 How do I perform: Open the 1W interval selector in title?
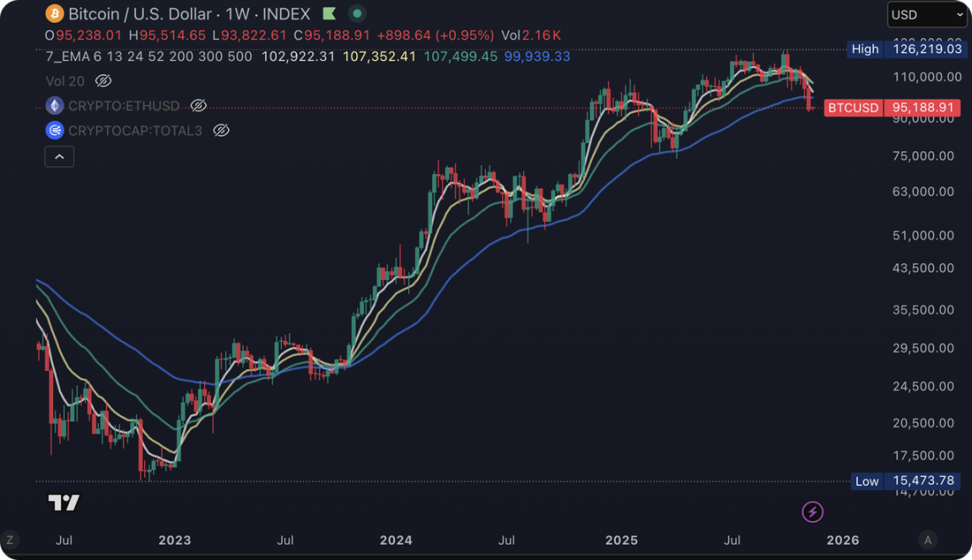(240, 14)
